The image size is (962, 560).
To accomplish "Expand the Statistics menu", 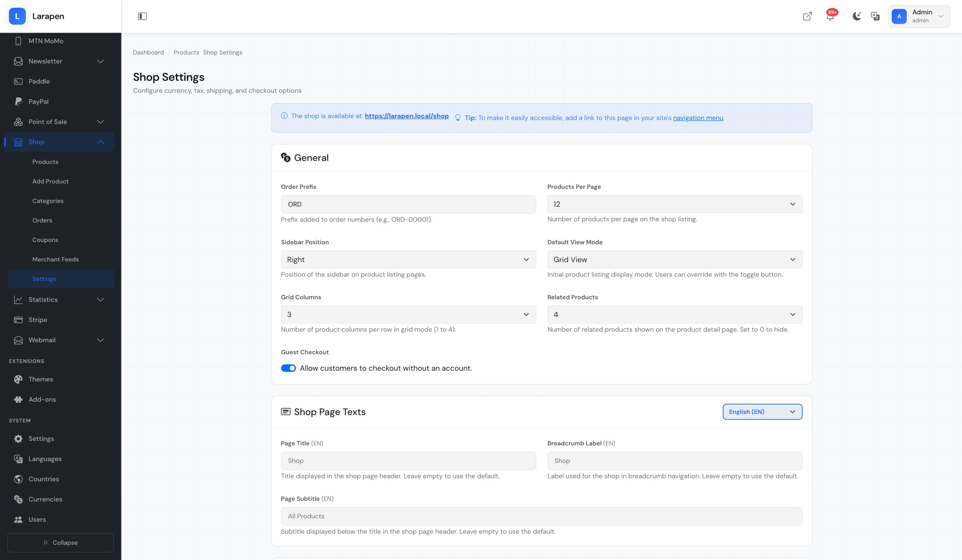I will (100, 299).
